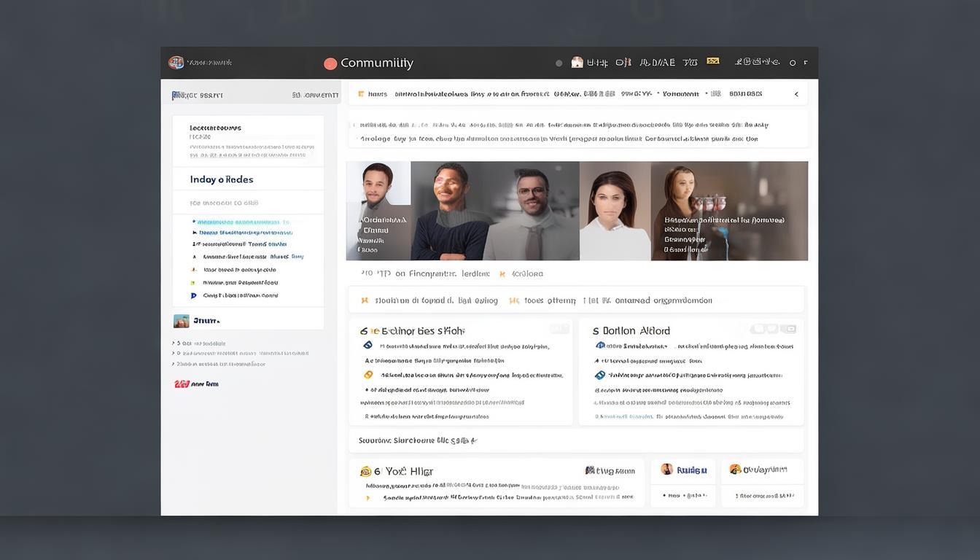The height and width of the screenshot is (560, 980).
Task: Open the woman in white shirt photo
Action: [x=614, y=211]
